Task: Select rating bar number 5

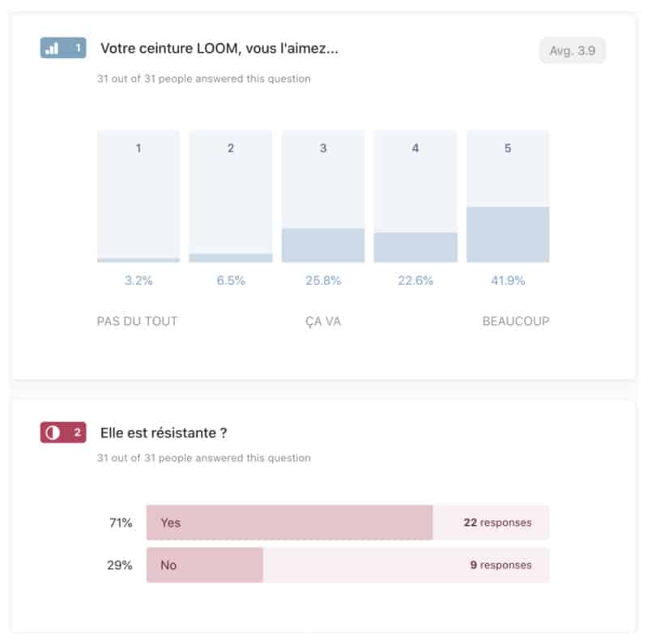Action: point(508,196)
